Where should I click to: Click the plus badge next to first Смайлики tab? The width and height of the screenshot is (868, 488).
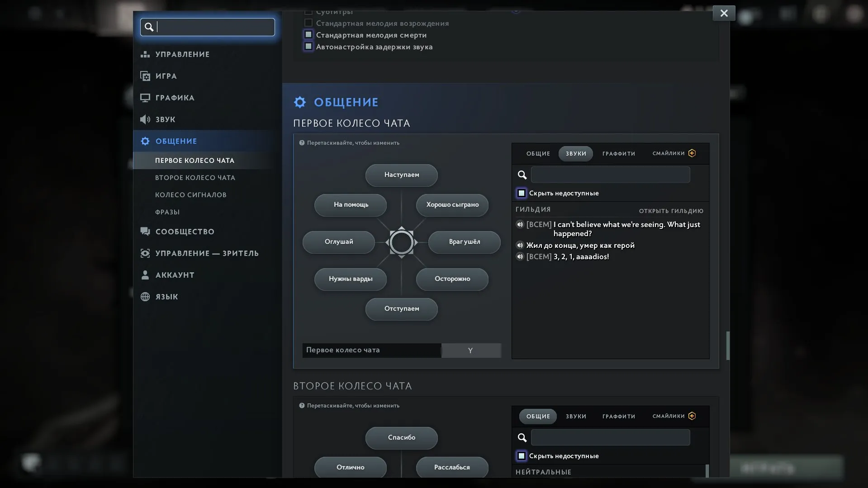click(692, 153)
